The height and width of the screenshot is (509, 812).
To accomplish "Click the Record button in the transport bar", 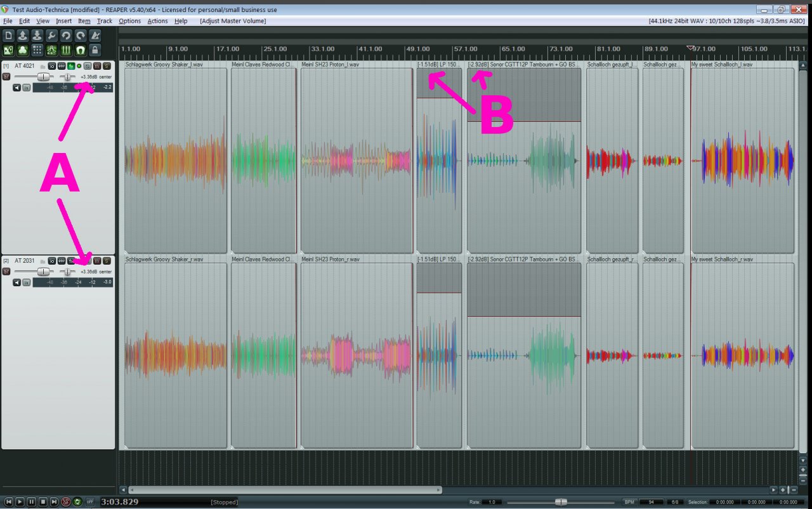I will [x=65, y=502].
